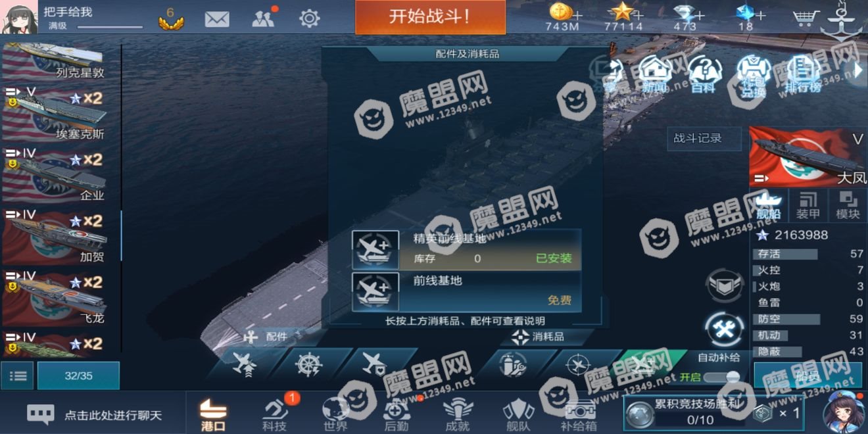Open the ship list view toggle icon

click(x=18, y=375)
